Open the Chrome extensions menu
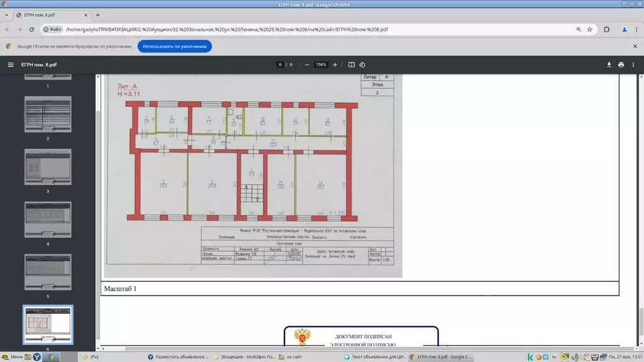Image resolution: width=644 pixels, height=362 pixels. coord(607,30)
